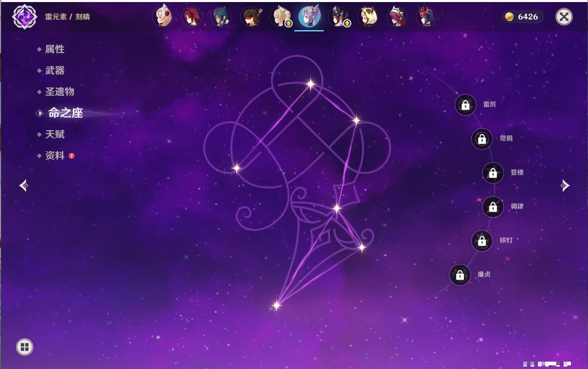Image resolution: width=588 pixels, height=369 pixels.
Task: Click the lock icon for 调律
Action: (x=493, y=207)
